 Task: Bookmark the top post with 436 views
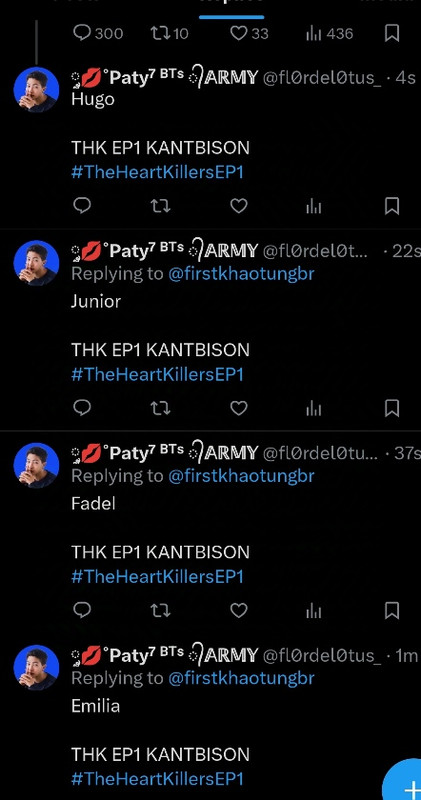point(391,34)
